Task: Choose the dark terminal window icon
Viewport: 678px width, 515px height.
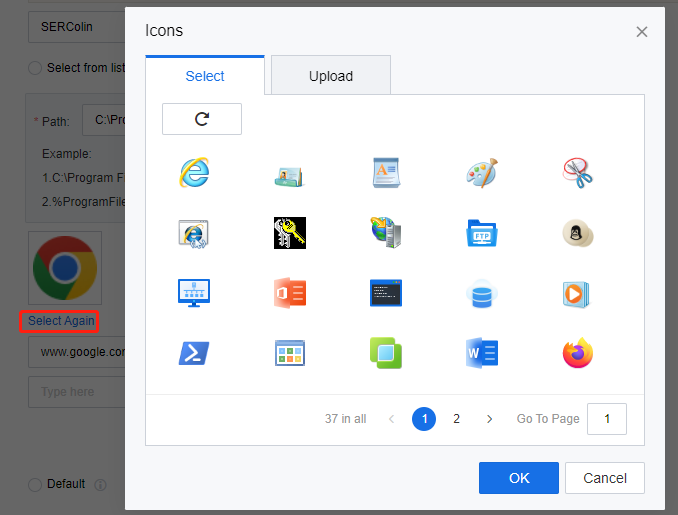Action: (x=386, y=293)
